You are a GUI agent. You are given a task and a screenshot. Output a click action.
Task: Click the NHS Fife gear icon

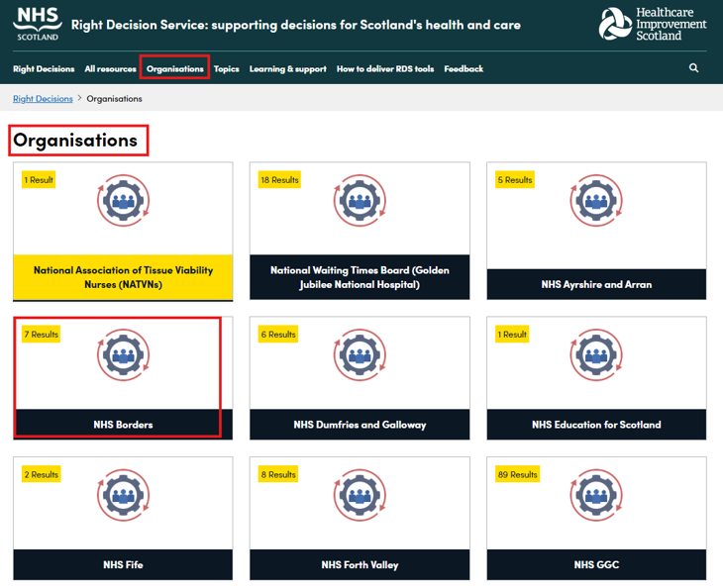click(x=123, y=495)
